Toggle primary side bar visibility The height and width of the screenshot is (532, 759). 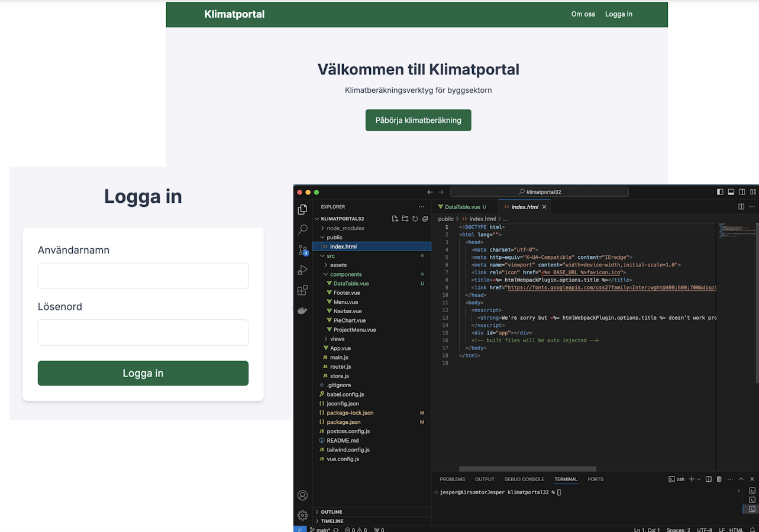(x=720, y=192)
